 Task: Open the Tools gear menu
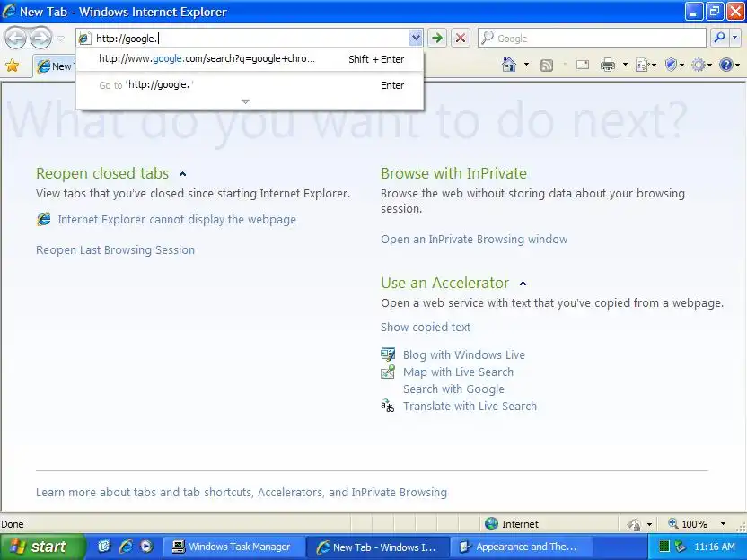(x=701, y=65)
